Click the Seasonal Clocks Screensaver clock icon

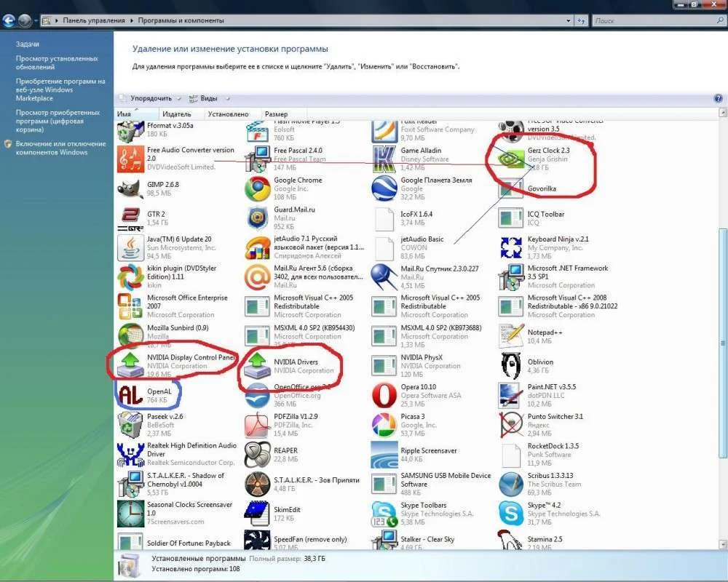click(x=130, y=514)
